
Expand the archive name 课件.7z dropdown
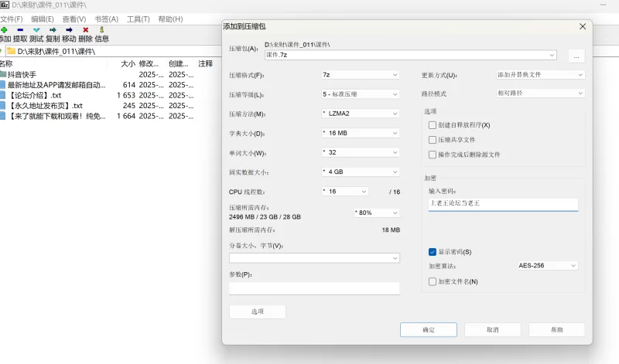tap(552, 55)
